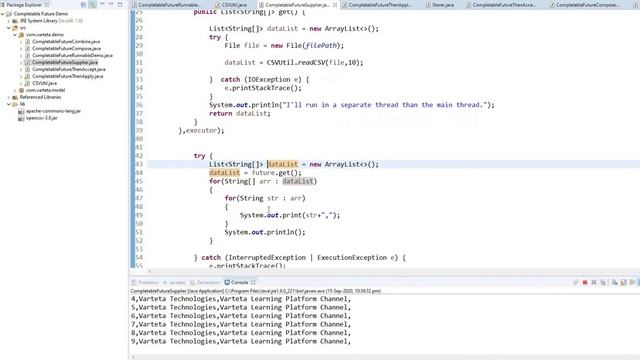Open Package Explorer view menu arrow
Image resolution: width=640 pixels, height=360 pixels.
(x=102, y=4)
